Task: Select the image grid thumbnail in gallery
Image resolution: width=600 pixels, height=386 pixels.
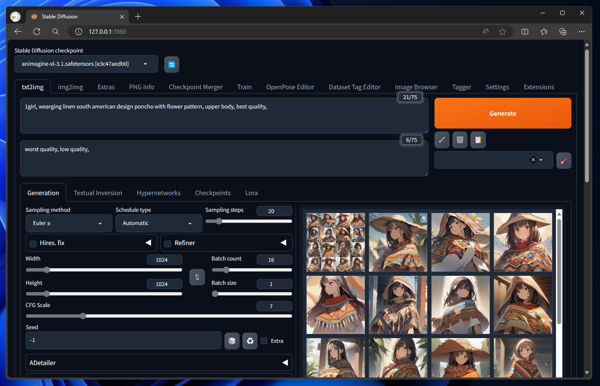Action: [336, 243]
